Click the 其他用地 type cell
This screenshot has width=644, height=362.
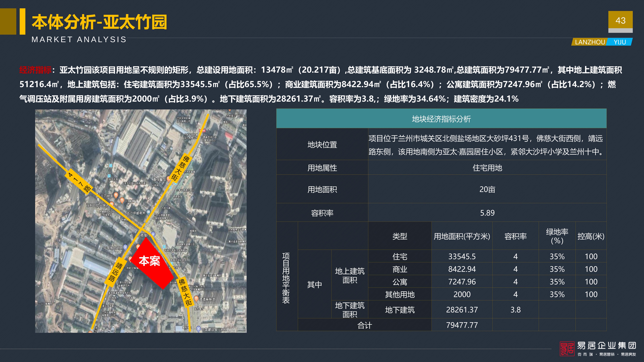tap(400, 294)
